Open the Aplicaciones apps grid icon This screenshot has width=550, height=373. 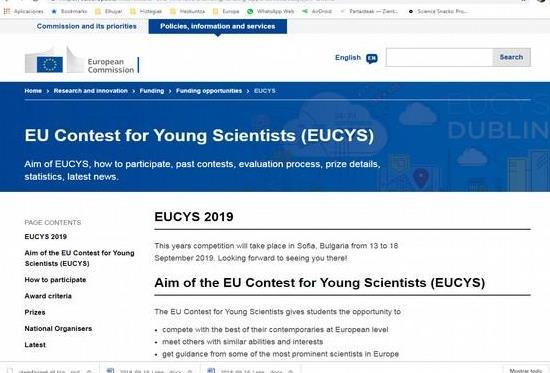[x=6, y=11]
